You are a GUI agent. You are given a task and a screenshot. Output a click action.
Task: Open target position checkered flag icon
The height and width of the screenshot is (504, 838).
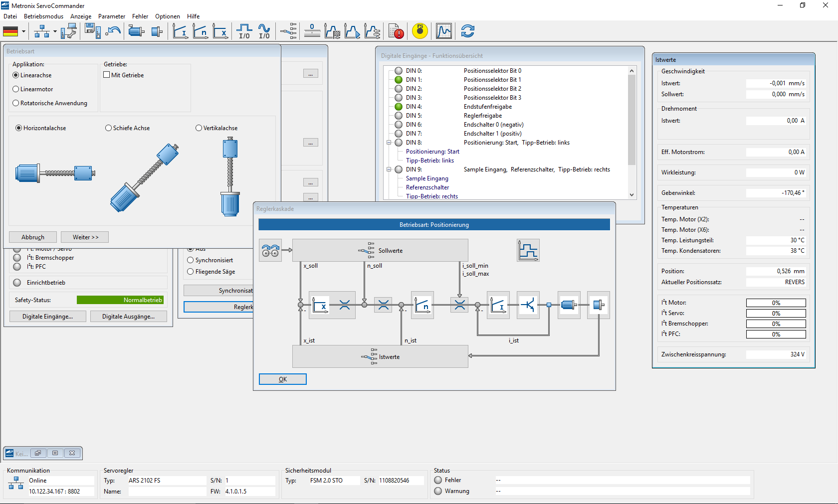332,31
